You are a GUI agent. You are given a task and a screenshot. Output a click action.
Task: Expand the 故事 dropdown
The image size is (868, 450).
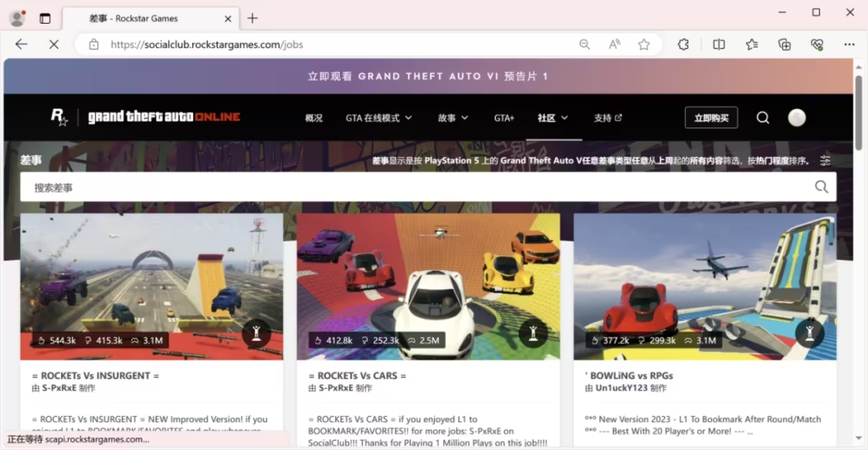click(x=453, y=118)
